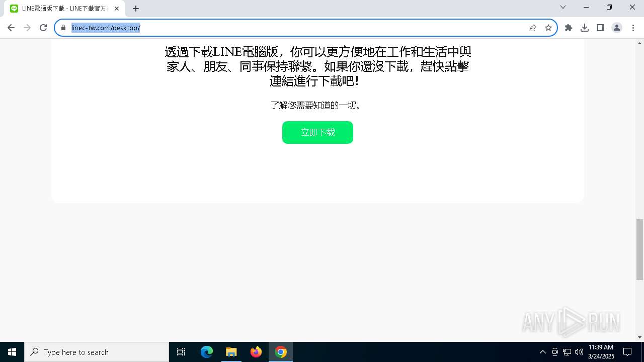The height and width of the screenshot is (362, 644).
Task: Restore down the Chrome window
Action: (x=609, y=7)
